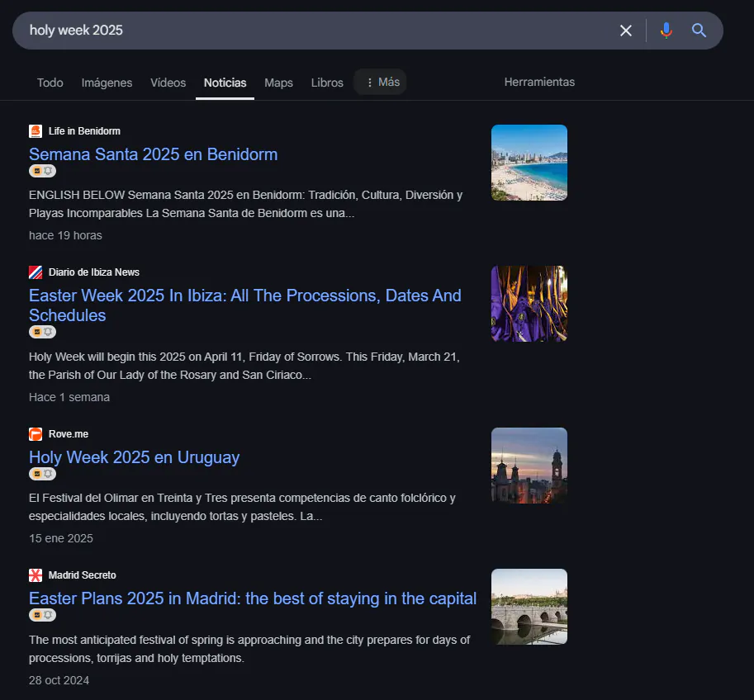Click the Madrid Secreto source name
The image size is (754, 700).
[83, 575]
